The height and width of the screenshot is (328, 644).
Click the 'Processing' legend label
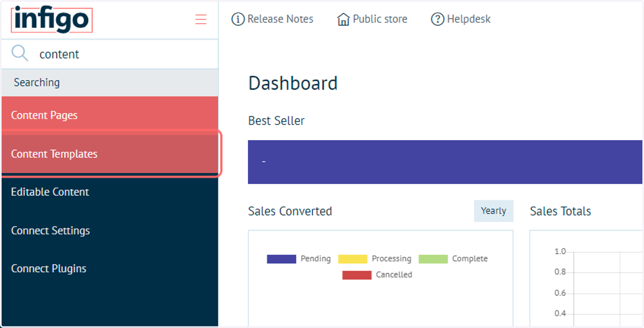pos(391,259)
